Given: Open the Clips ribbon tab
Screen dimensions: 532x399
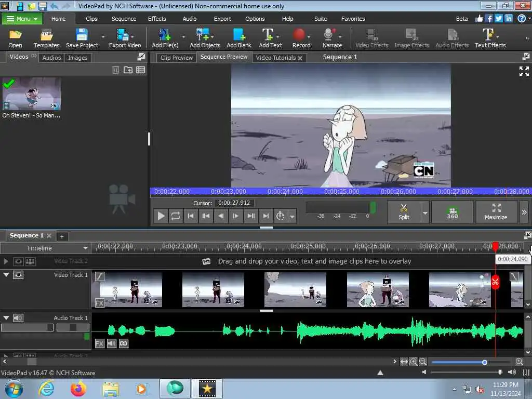Looking at the screenshot, I should click(x=91, y=19).
